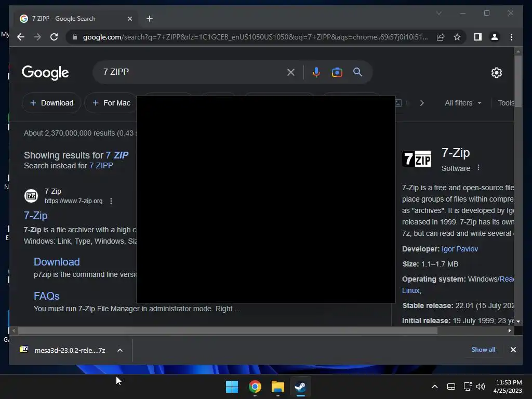Open a new tab
This screenshot has width=532, height=399.
coord(149,19)
